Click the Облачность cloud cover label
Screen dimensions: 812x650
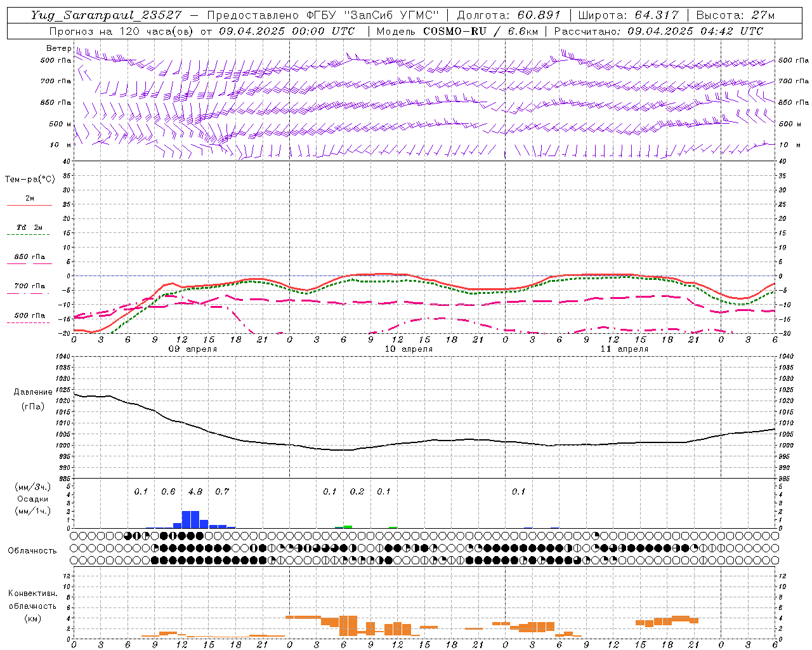(32, 551)
